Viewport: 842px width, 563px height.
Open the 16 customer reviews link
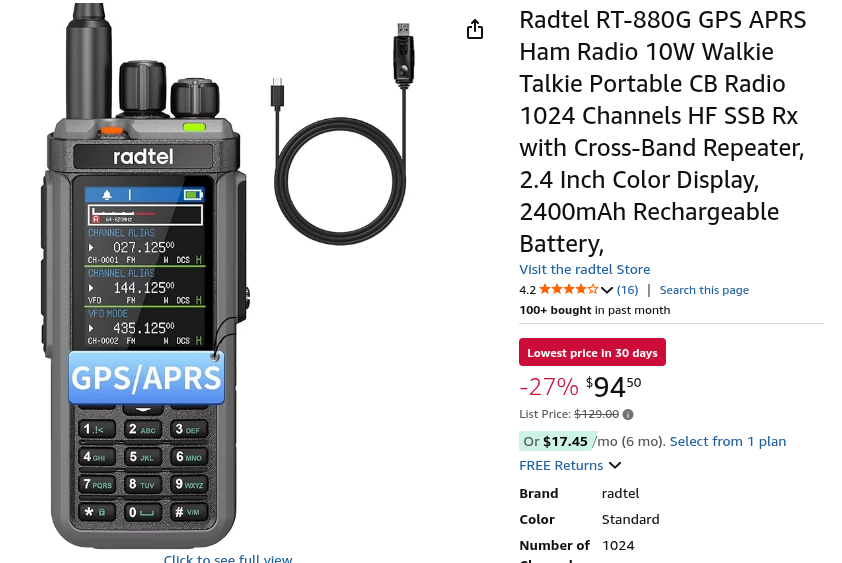coord(627,290)
